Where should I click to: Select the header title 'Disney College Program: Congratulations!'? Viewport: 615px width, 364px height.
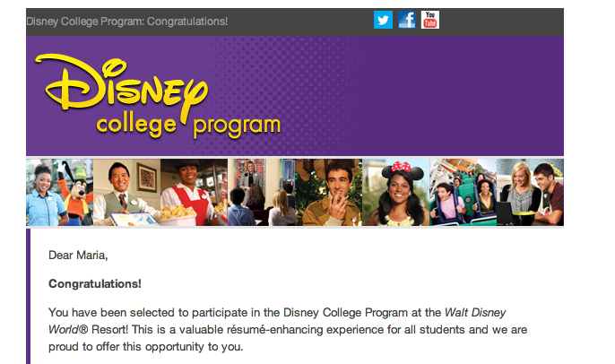(127, 22)
